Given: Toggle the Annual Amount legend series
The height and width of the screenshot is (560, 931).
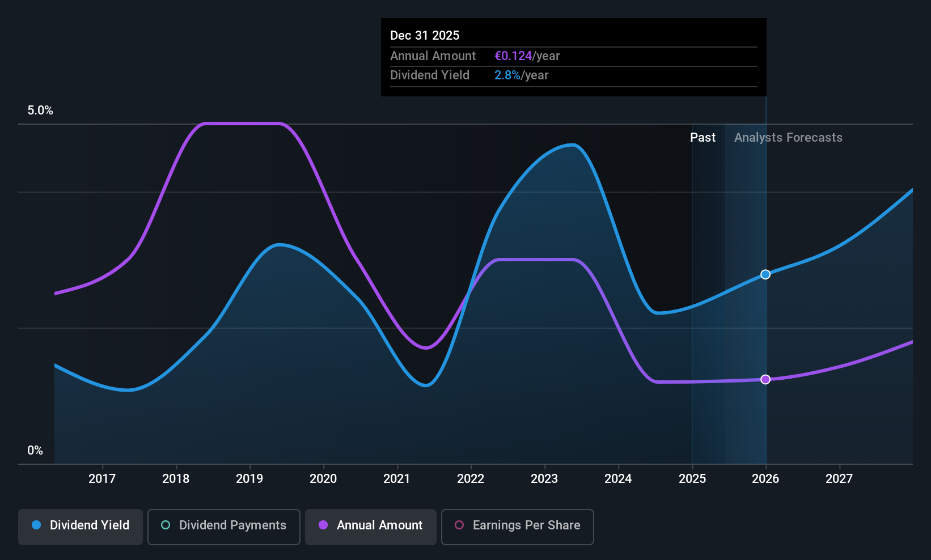Looking at the screenshot, I should pos(371,527).
